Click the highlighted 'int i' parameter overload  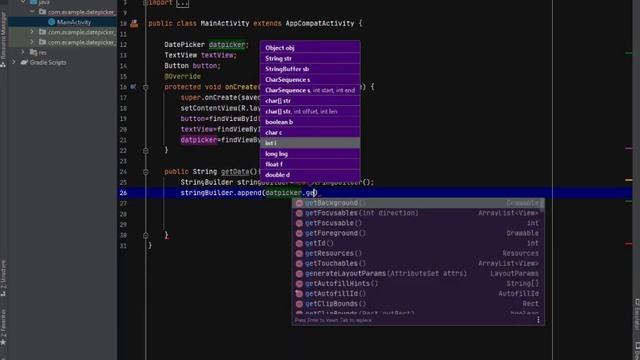tap(310, 143)
